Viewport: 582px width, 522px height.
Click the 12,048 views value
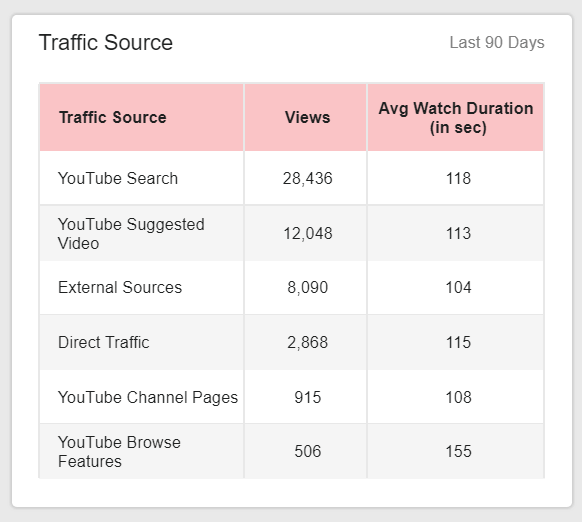click(x=307, y=234)
